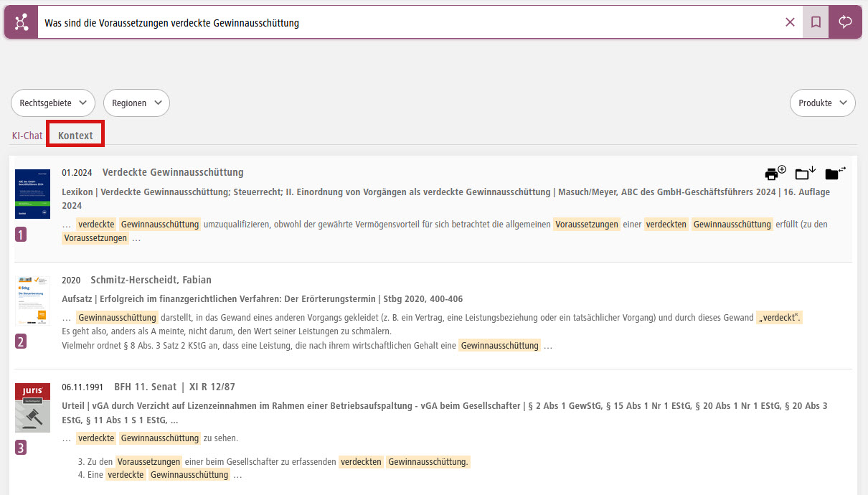Click the ABC des GmbH-Geschäftsführers book cover
The height and width of the screenshot is (495, 868).
click(32, 192)
